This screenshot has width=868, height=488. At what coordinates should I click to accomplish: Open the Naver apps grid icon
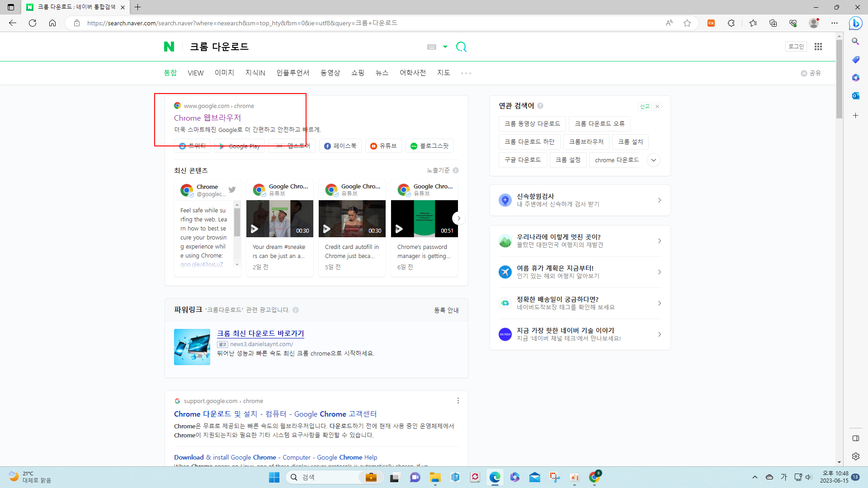pos(818,47)
